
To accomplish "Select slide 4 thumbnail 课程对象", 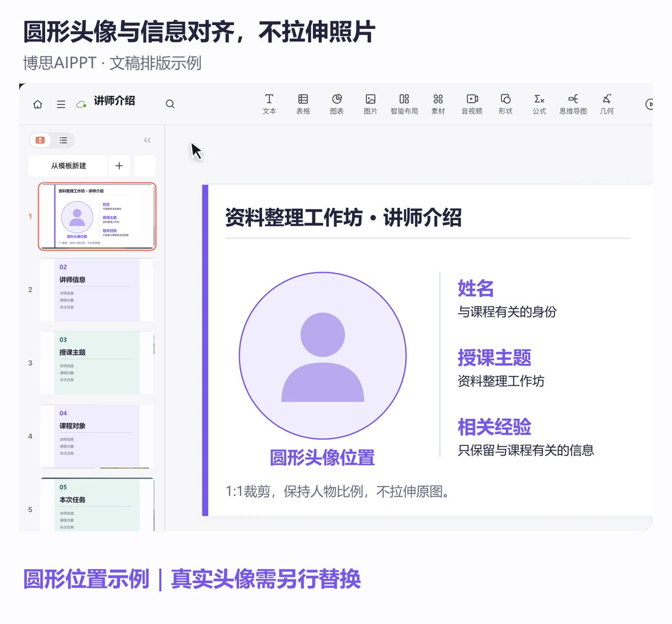I will (x=97, y=436).
